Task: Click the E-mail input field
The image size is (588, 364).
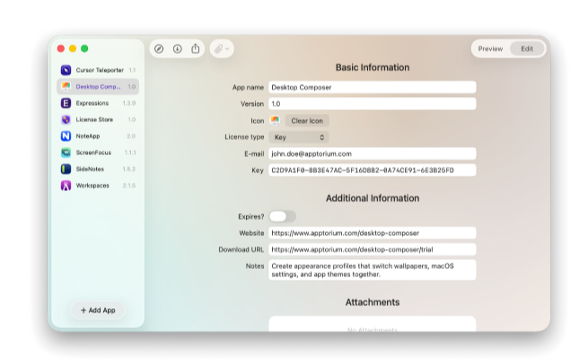Action: click(x=372, y=153)
